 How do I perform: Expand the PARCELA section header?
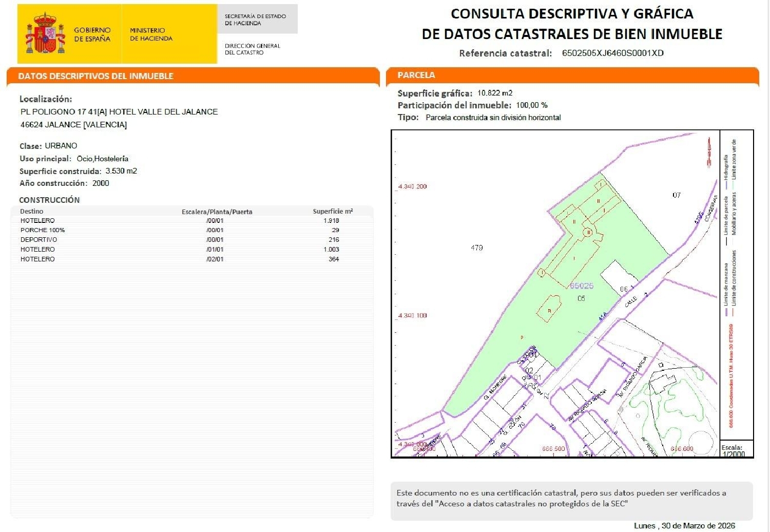click(416, 75)
